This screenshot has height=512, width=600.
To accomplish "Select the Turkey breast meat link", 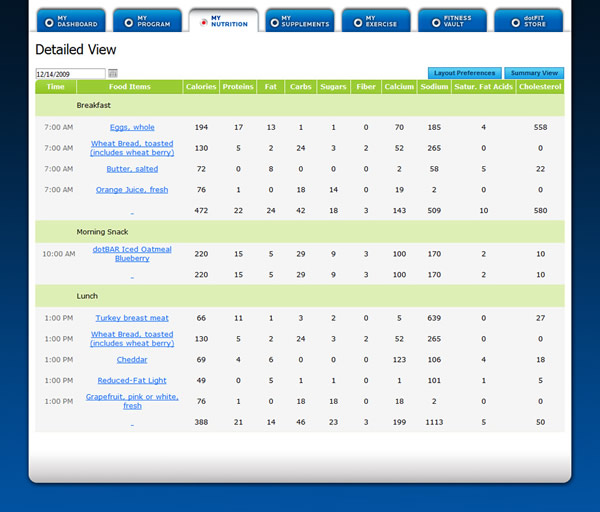I will [x=132, y=318].
